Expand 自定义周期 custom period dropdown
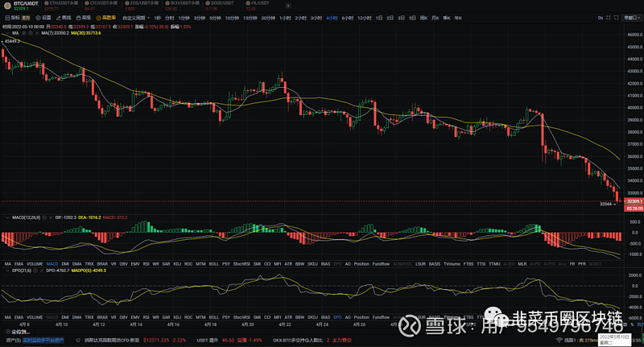Screen dimensions: 644x347 (x=136, y=18)
